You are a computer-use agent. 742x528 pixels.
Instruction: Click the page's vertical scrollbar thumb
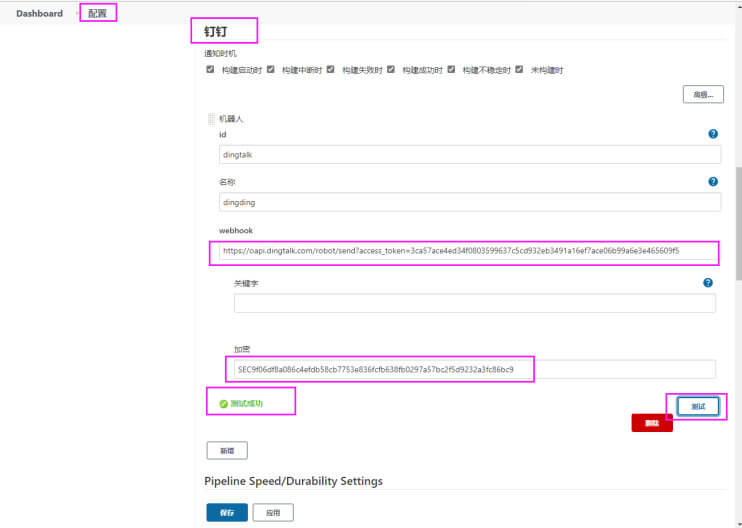coord(739,223)
